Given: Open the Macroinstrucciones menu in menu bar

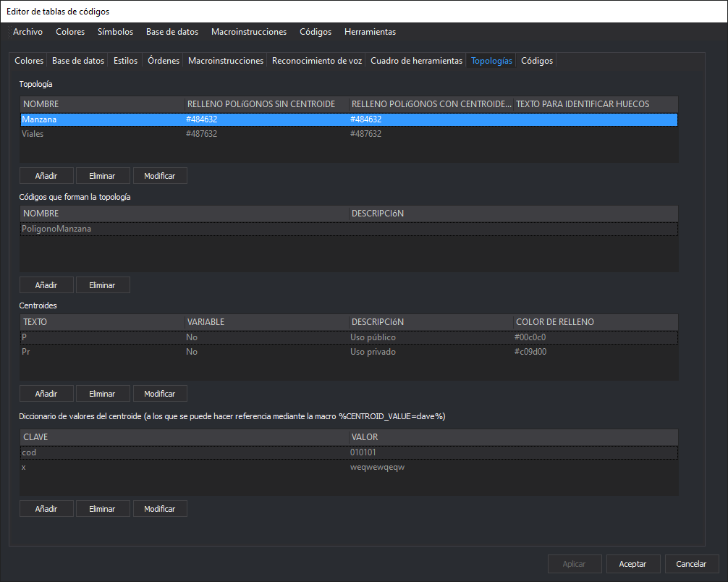Looking at the screenshot, I should click(x=248, y=32).
